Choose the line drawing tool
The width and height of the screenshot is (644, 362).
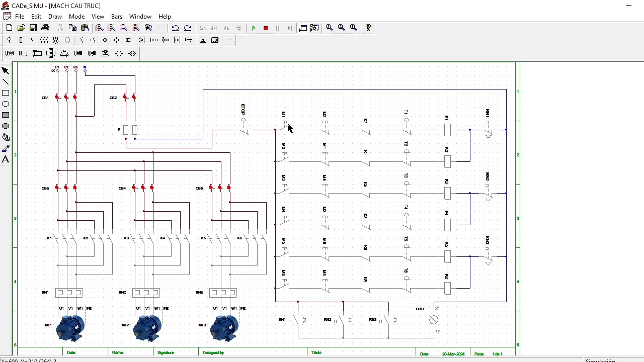tap(6, 82)
